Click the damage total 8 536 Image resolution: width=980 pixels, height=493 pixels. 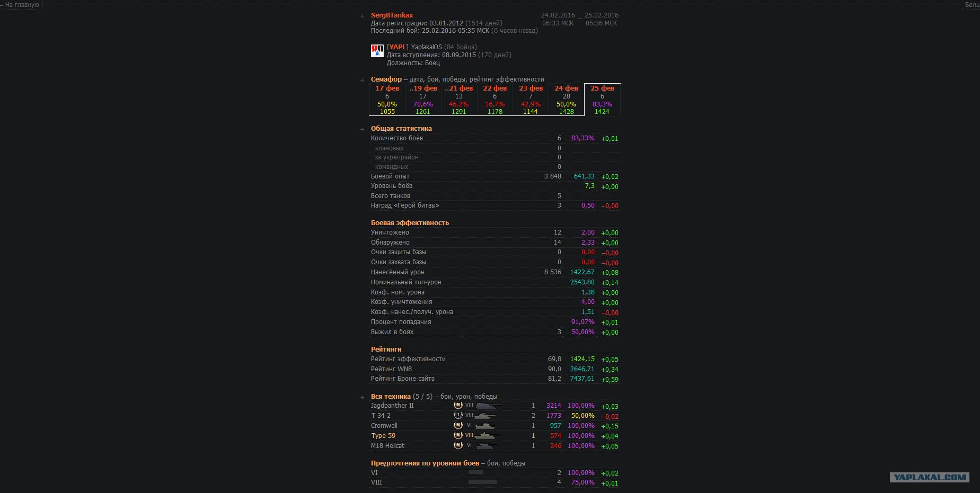pyautogui.click(x=553, y=272)
